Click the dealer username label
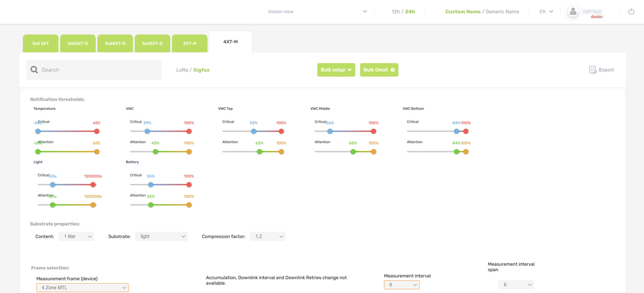644x293 pixels. click(x=597, y=17)
